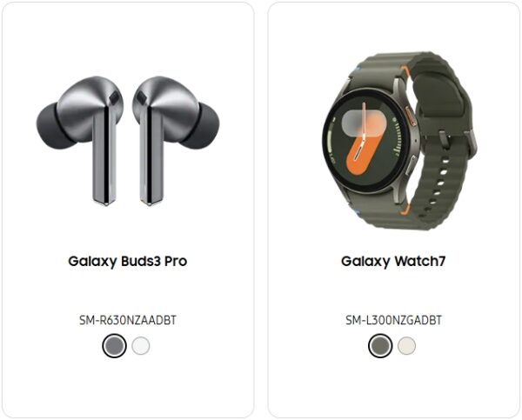Click the shiny stem of the right earbud
Viewport: 522px width, 420px height.
151,157
